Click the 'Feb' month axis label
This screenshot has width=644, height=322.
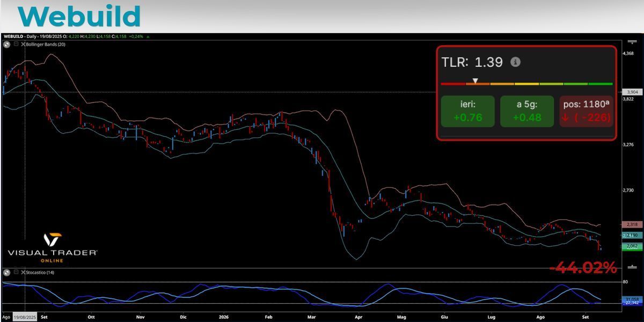point(269,317)
